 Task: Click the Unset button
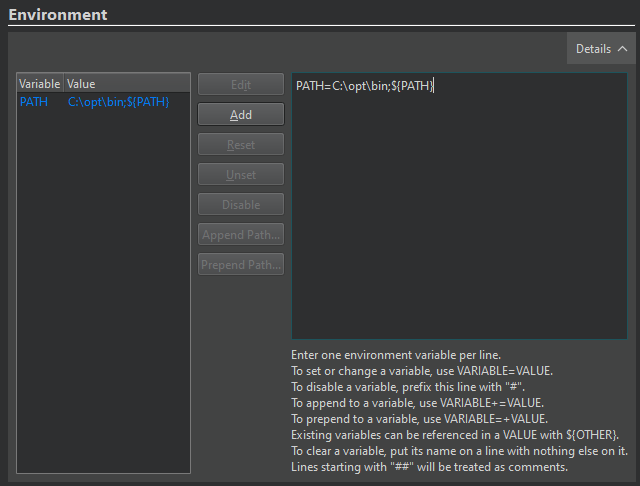pyautogui.click(x=241, y=175)
